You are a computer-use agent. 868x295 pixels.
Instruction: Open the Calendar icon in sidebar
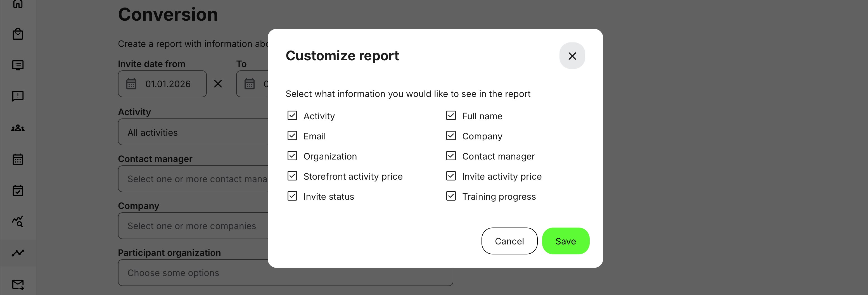tap(18, 159)
